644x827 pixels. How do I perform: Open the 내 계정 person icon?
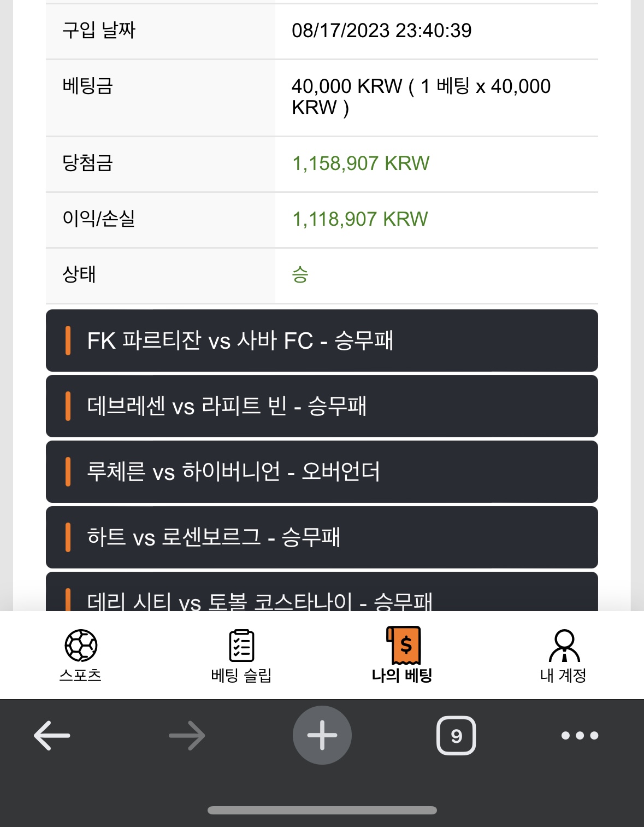(x=564, y=646)
